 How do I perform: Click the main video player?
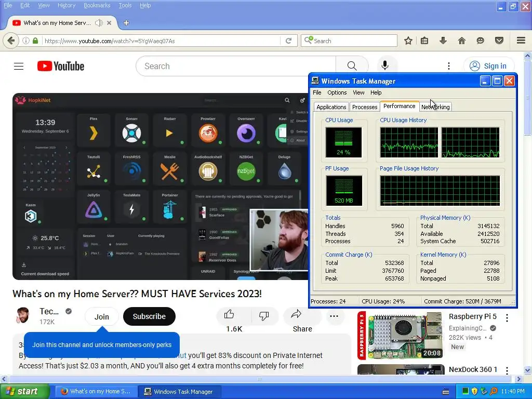pyautogui.click(x=161, y=187)
